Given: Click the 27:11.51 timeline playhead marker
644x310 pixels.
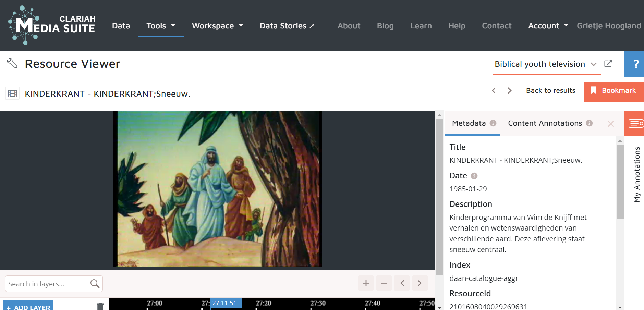Looking at the screenshot, I should pyautogui.click(x=225, y=303).
